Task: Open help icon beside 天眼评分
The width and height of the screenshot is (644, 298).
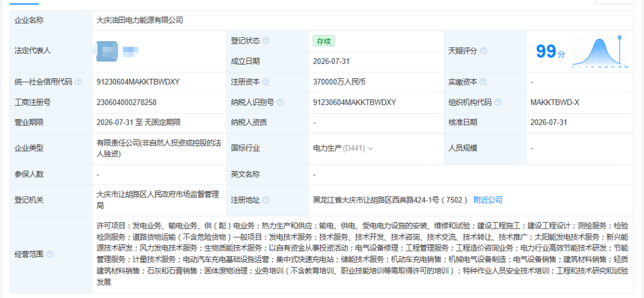Action: tap(484, 51)
